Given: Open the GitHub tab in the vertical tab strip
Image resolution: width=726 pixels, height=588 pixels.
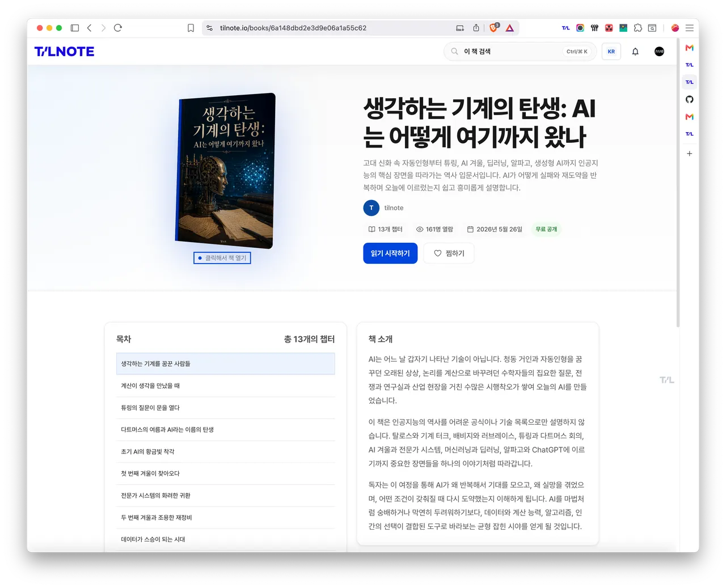Looking at the screenshot, I should [x=690, y=99].
